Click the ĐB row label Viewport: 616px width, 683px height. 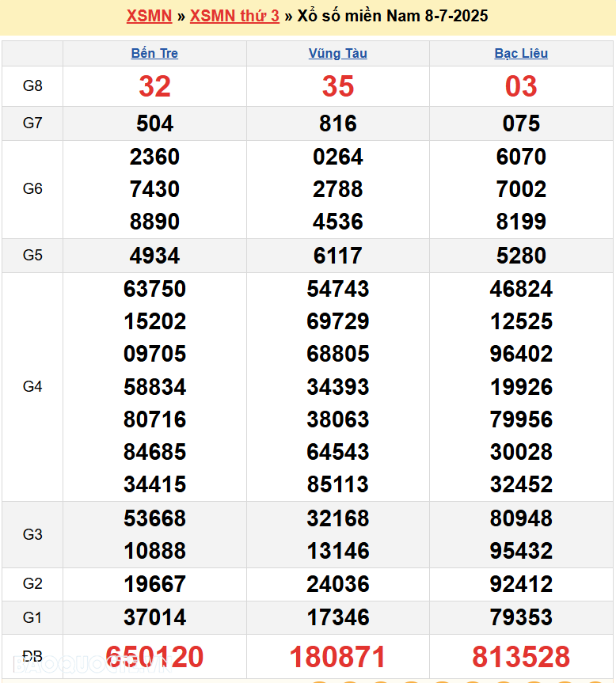pos(32,656)
